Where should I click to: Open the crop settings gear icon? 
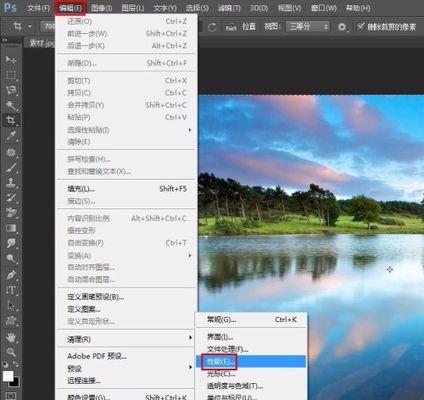[342, 27]
